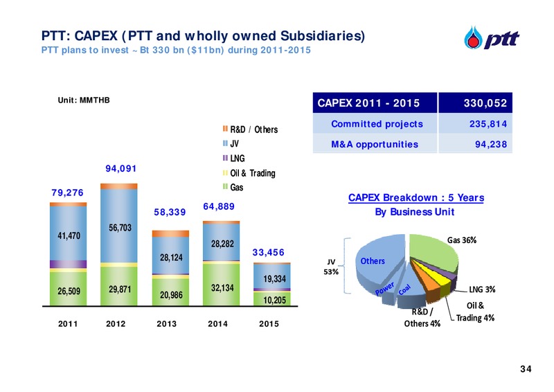554x392 pixels.
Task: Click the 'JV 53%' bracket label
Action: tap(331, 267)
